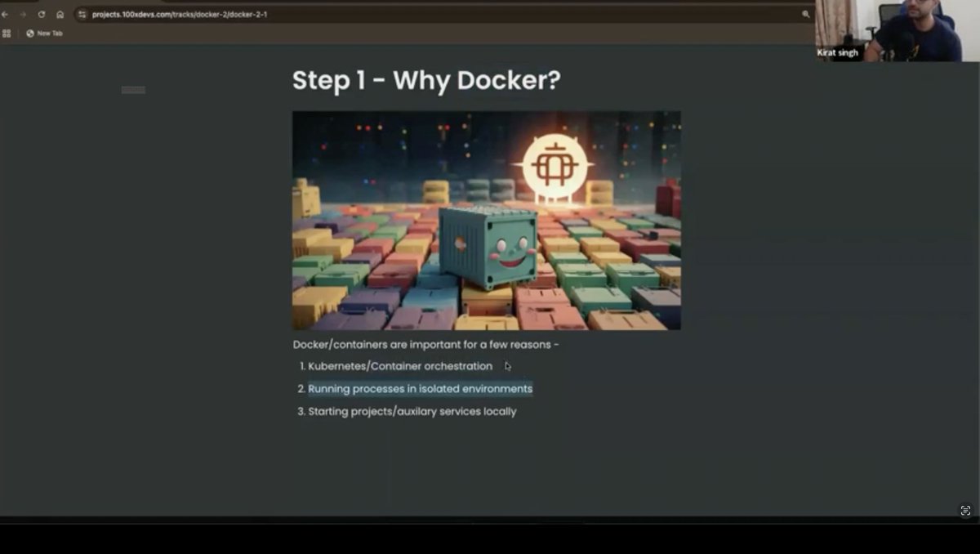This screenshot has height=554, width=980.
Task: Open the apps grid icon in bookmarks bar
Action: click(x=7, y=34)
